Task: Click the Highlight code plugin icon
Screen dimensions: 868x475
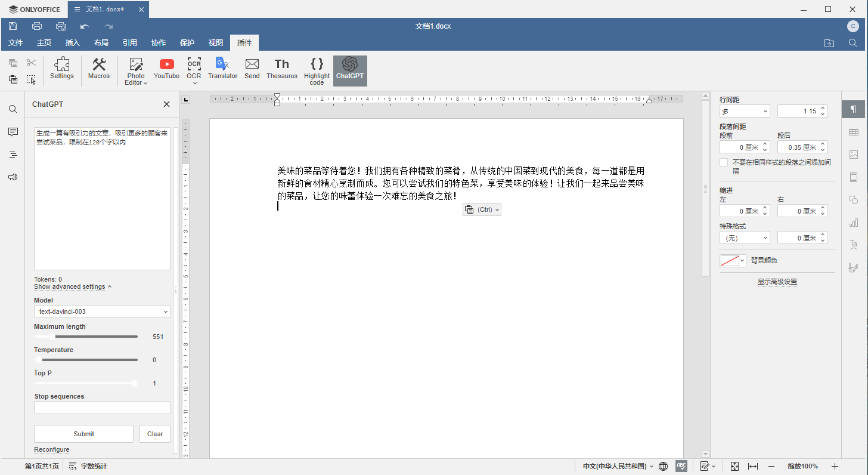Action: [x=317, y=72]
